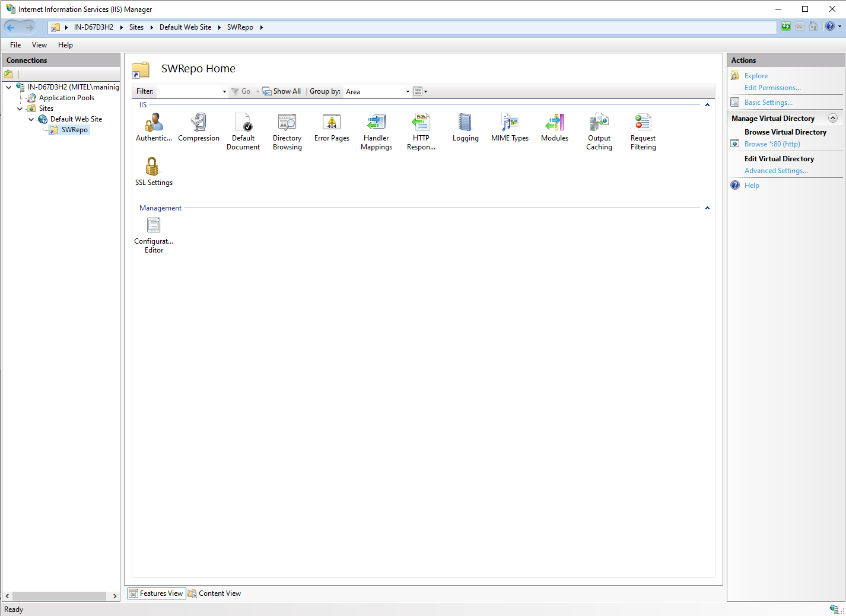The width and height of the screenshot is (846, 616).
Task: Click the Connections pane horizontal scrollbar
Action: [59, 596]
